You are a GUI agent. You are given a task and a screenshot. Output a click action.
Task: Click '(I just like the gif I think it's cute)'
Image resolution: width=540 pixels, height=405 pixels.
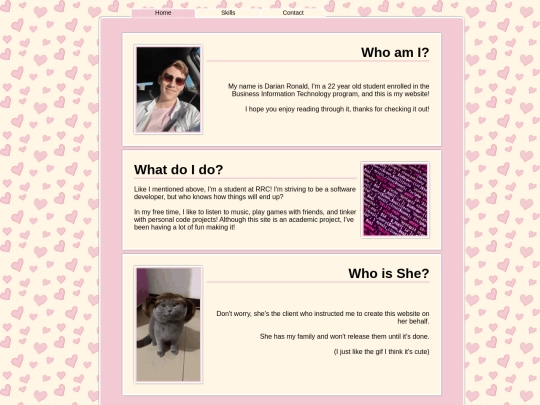pos(381,352)
